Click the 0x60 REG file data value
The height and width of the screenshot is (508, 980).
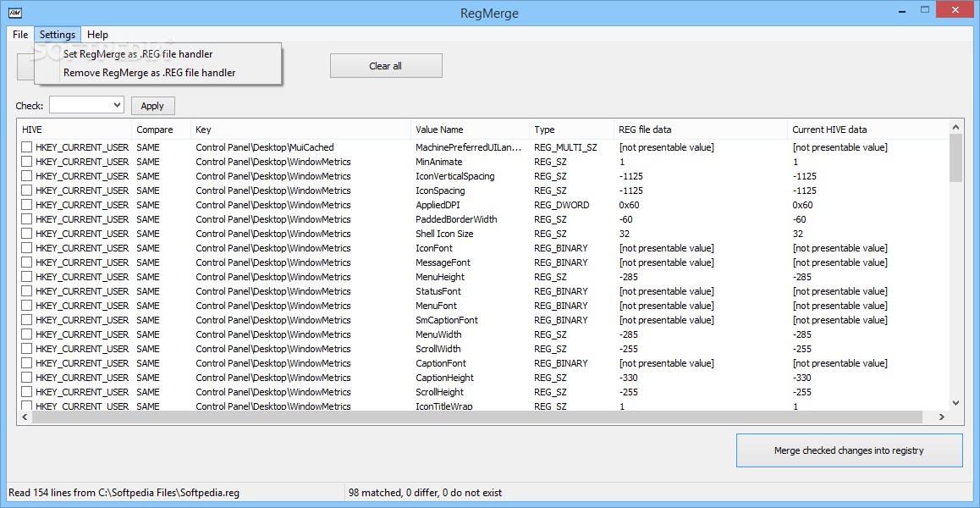point(630,205)
